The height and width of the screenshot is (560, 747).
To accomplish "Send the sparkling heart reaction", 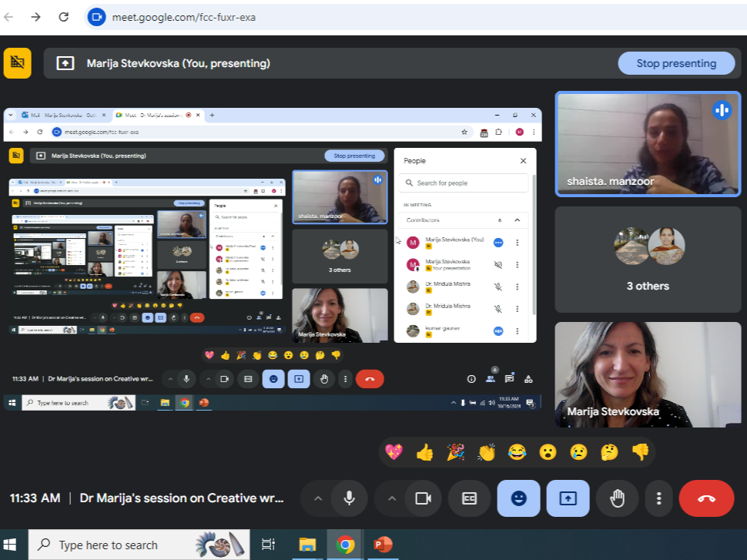I will pos(394,452).
